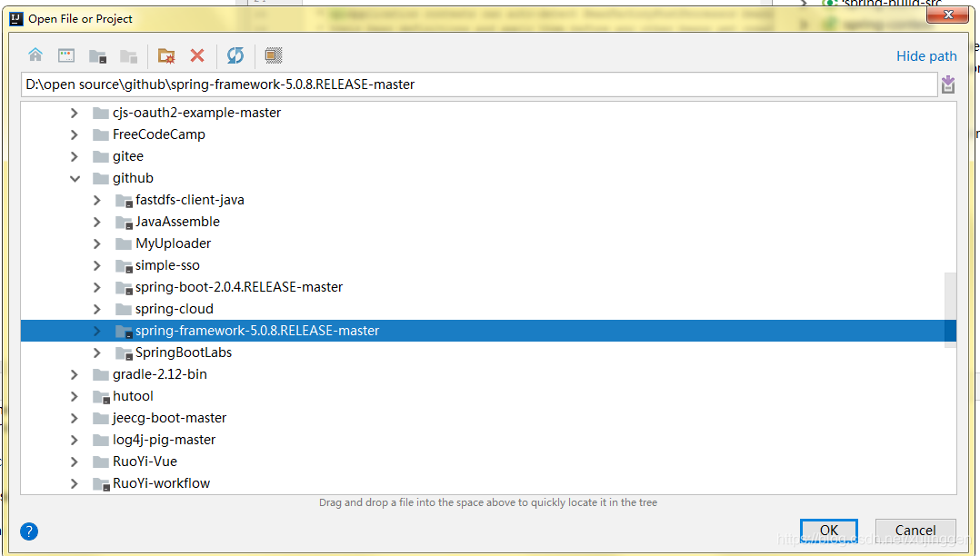Viewport: 980px width, 556px height.
Task: Expand the JavaAssemble folder
Action: click(97, 223)
